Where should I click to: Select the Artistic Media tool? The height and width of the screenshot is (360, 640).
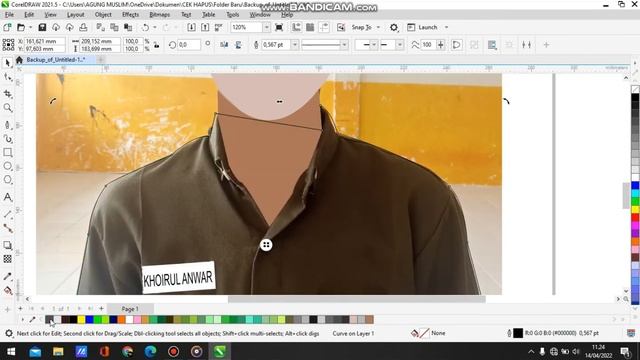[x=7, y=139]
